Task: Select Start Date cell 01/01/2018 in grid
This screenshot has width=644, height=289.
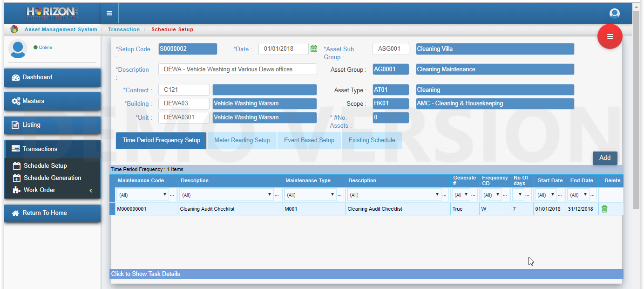Action: (x=550, y=209)
